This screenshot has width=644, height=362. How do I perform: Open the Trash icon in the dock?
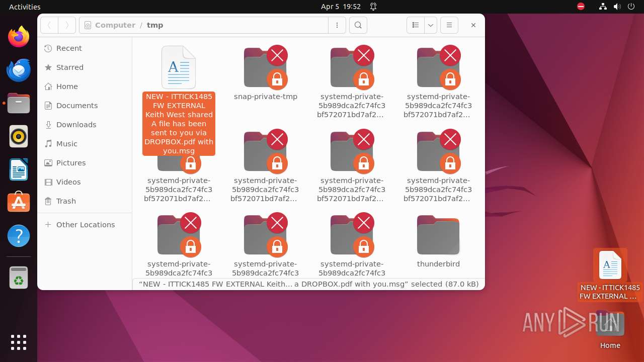[x=19, y=278]
